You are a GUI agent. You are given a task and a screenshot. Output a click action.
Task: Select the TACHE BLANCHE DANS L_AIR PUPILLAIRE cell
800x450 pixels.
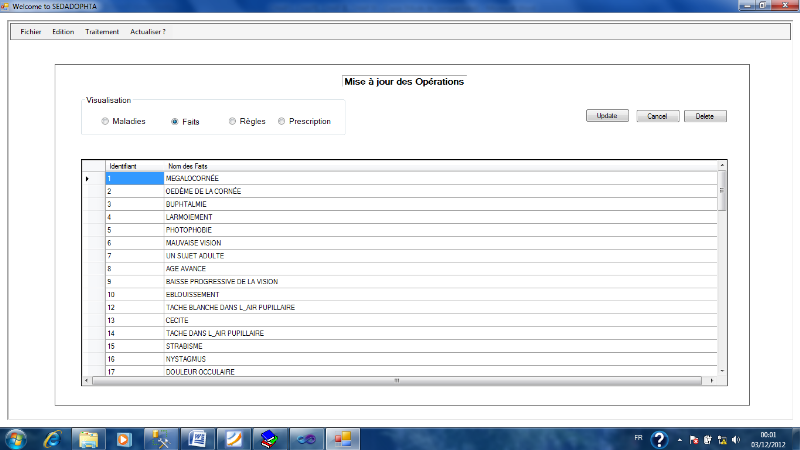click(441, 308)
